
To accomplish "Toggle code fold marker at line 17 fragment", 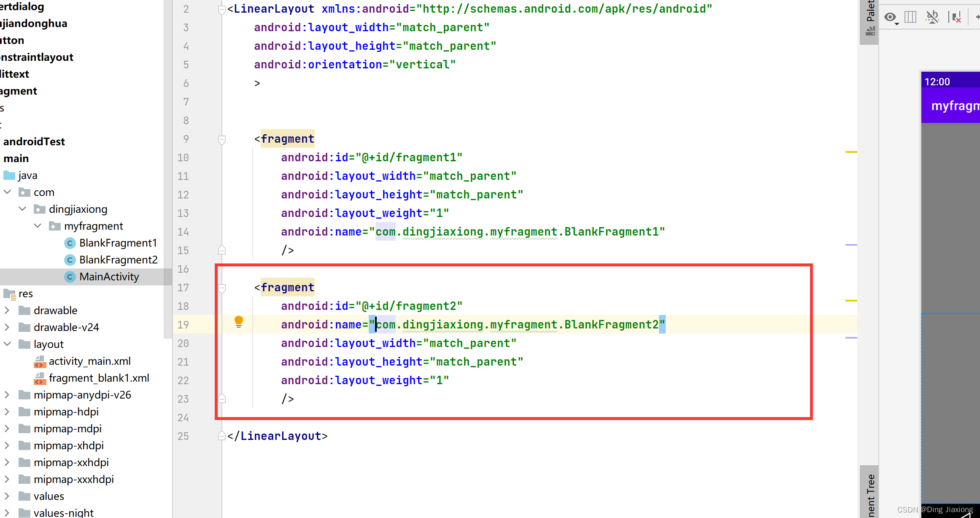I will (222, 287).
